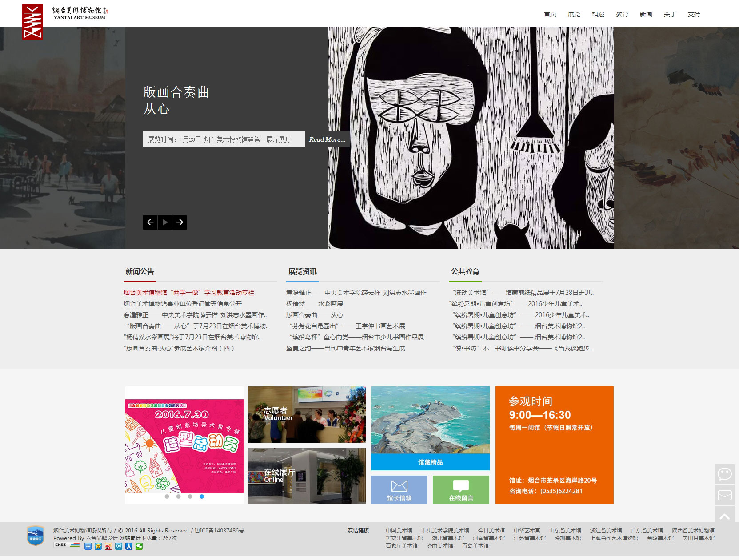
Task: Share to Sina Weibo icon
Action: [108, 546]
